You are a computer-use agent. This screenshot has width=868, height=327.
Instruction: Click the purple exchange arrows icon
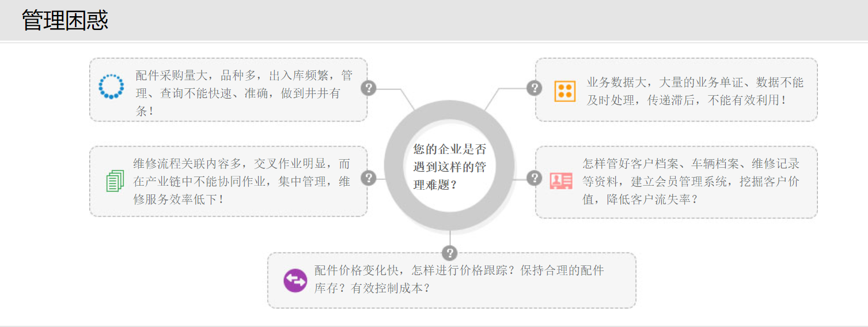[295, 280]
